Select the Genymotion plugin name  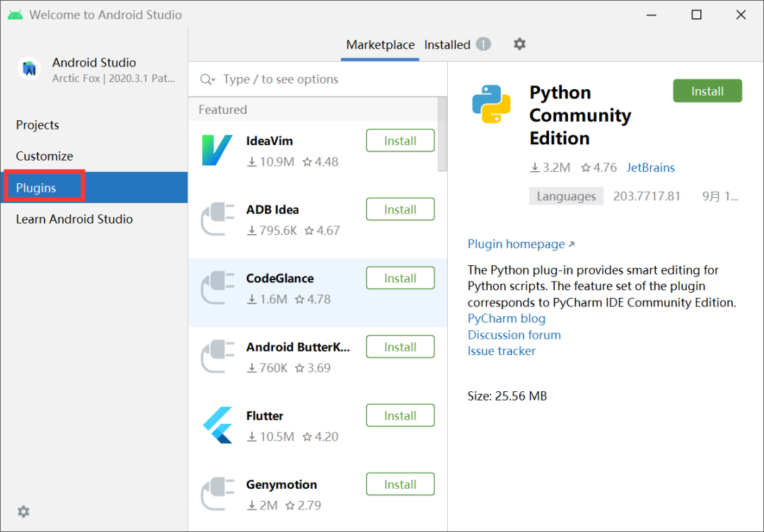282,485
